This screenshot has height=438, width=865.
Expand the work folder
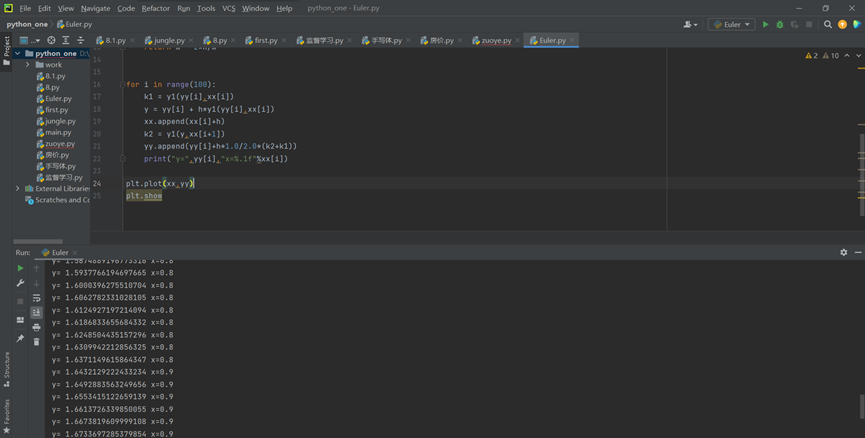pos(28,65)
